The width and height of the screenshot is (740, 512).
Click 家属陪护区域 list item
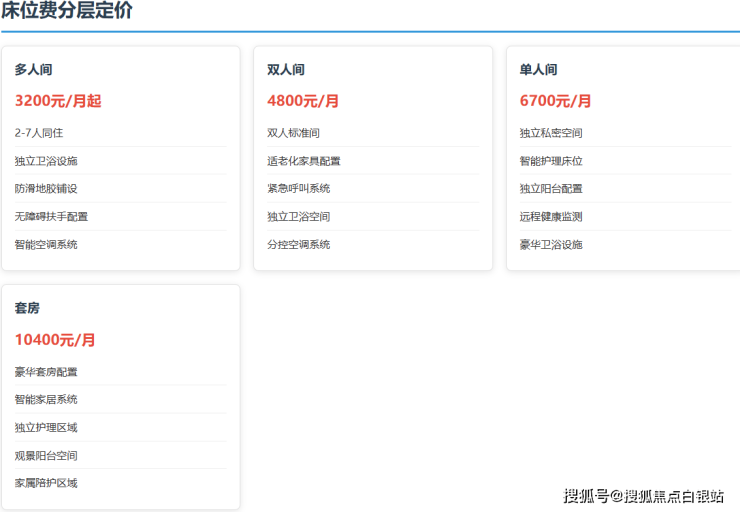[46, 483]
